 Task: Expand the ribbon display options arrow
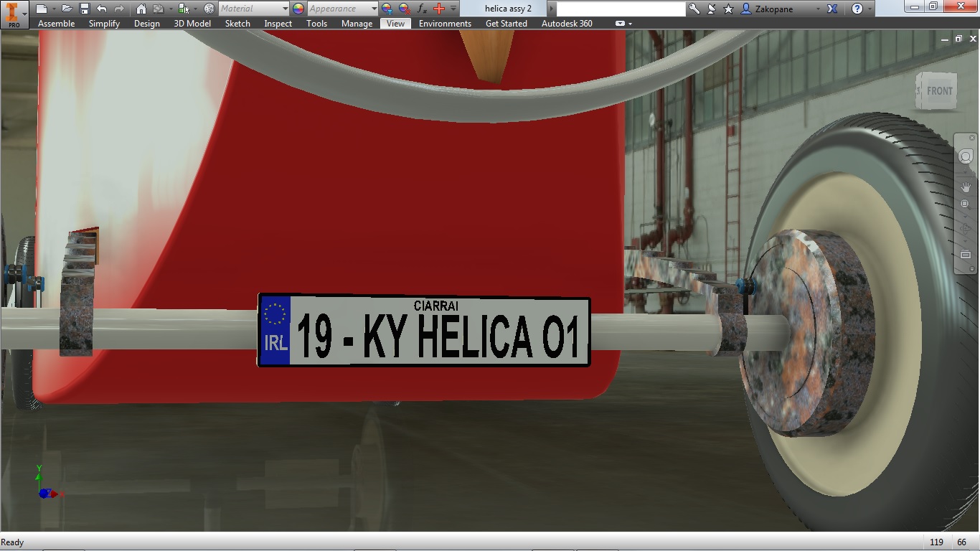631,24
